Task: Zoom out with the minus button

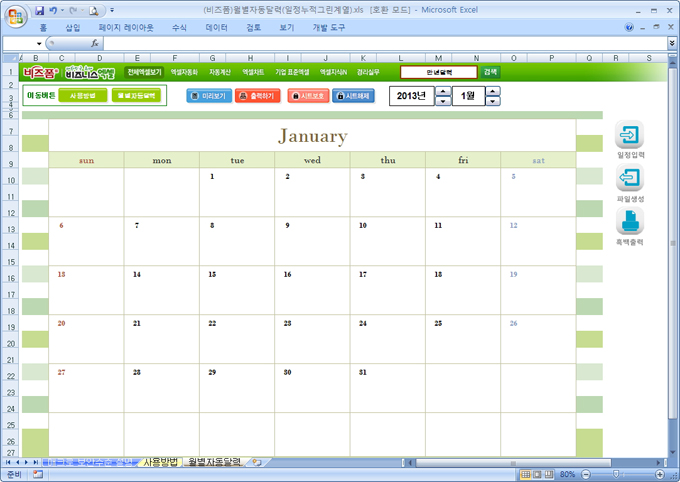Action: pos(585,474)
